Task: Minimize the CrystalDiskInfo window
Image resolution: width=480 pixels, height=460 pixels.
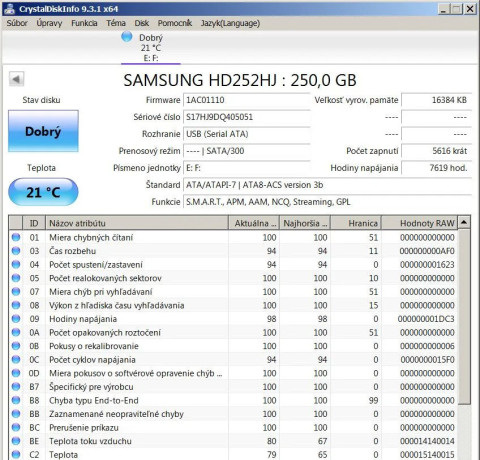Action: tap(443, 9)
